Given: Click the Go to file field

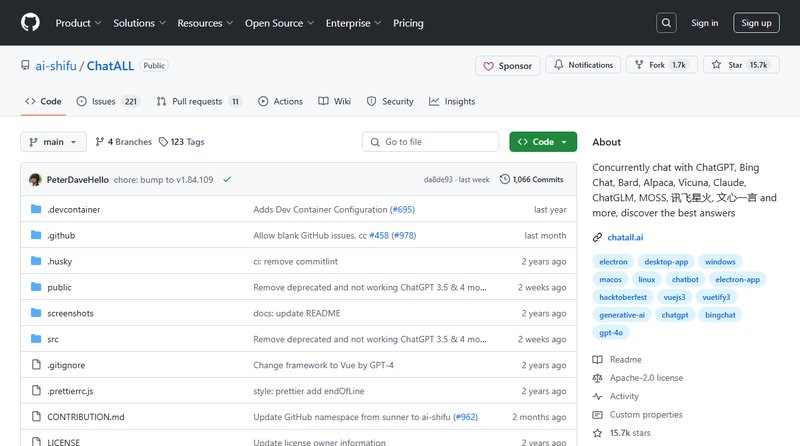Looking at the screenshot, I should (430, 142).
